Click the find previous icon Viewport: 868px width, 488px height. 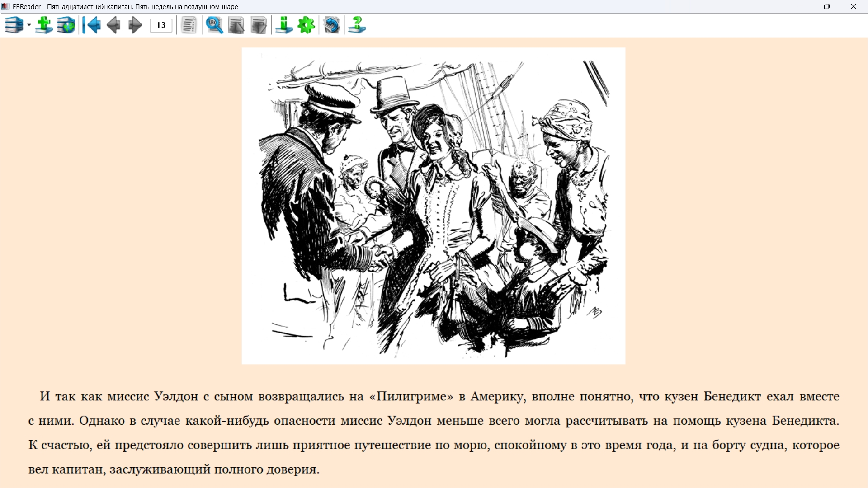tap(236, 25)
